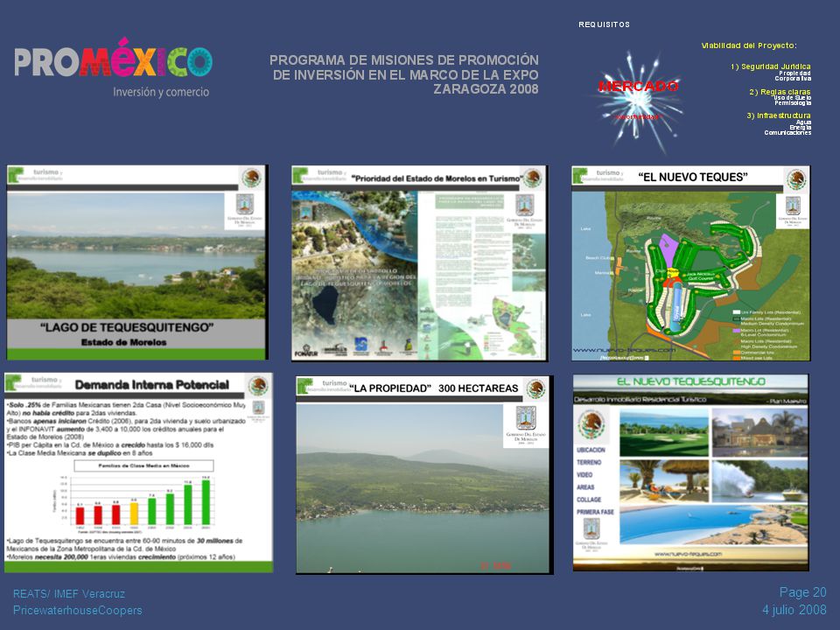Click 'Viabilidad del Proyecto:' text
The image size is (840, 630).
pyautogui.click(x=749, y=45)
